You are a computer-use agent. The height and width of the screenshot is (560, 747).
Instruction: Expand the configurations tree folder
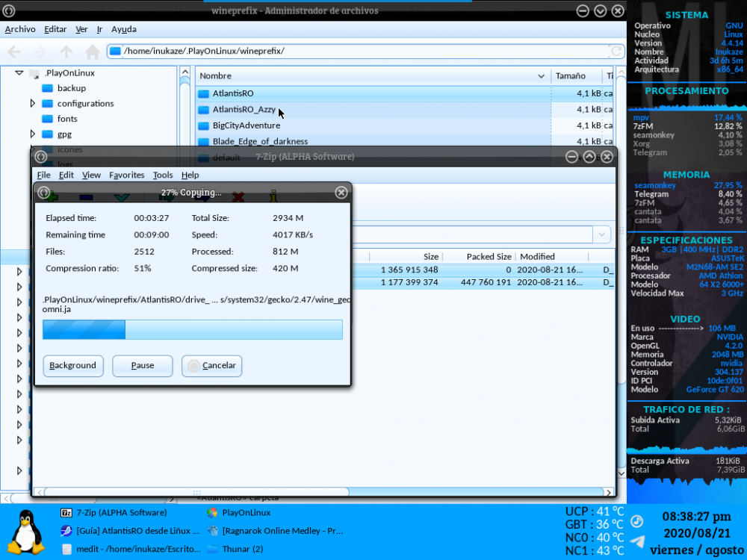(x=32, y=104)
